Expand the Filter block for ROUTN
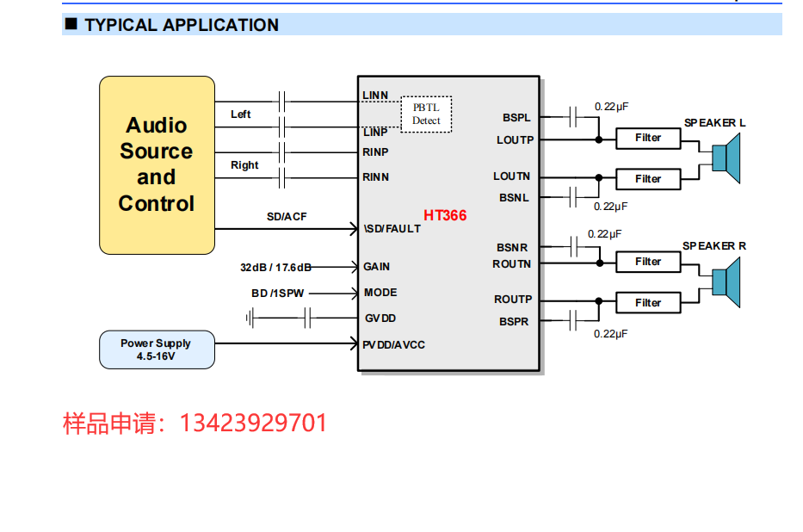 pyautogui.click(x=647, y=262)
